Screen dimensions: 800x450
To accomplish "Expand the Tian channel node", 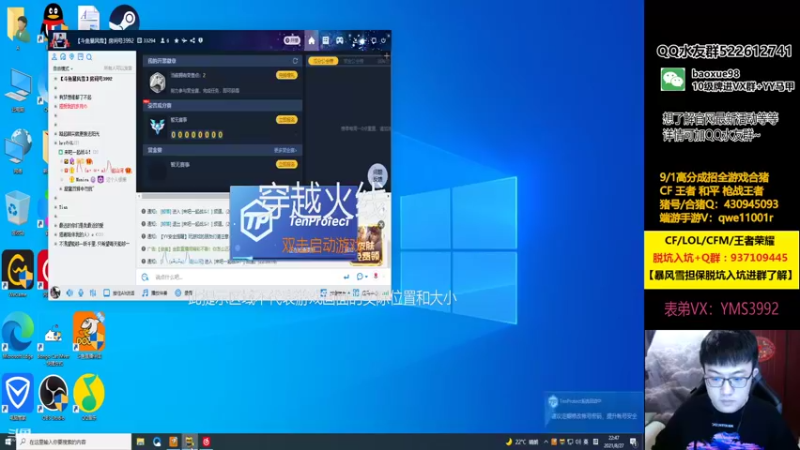I will coord(56,207).
